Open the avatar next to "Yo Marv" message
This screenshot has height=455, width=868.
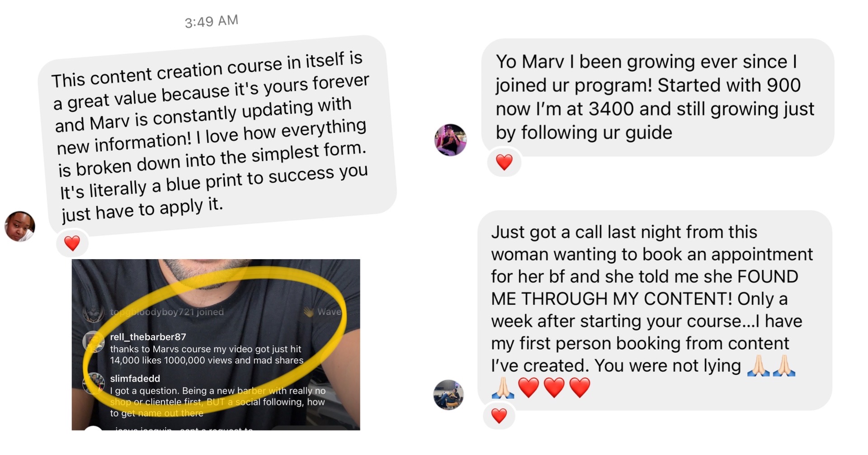click(450, 140)
